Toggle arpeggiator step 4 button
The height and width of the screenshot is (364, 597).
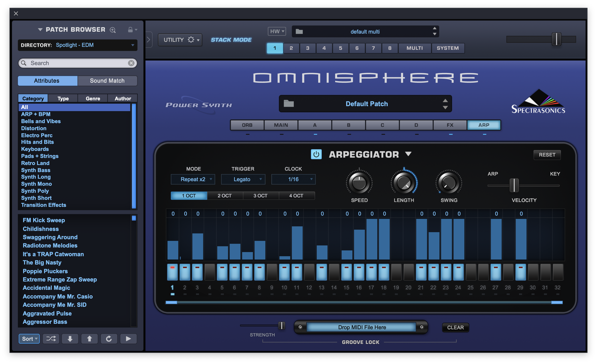tap(210, 272)
